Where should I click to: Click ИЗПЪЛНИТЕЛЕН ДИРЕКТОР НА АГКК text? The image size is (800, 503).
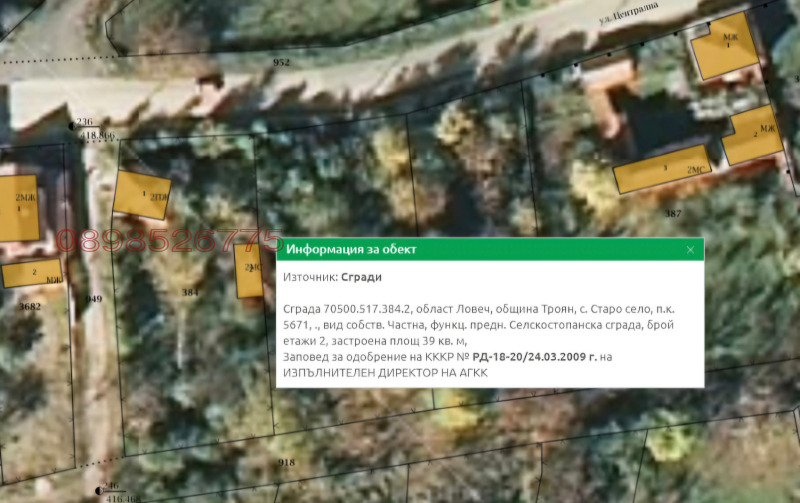point(385,373)
